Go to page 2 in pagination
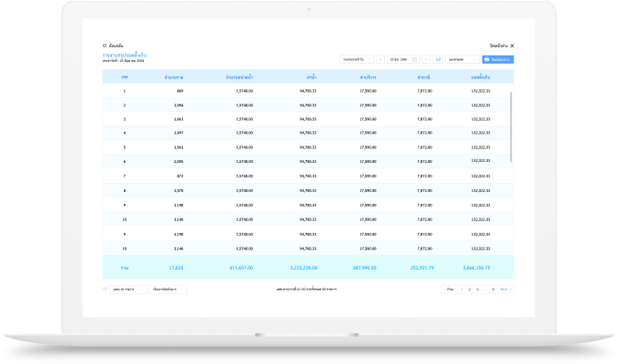Screen dimensions: 619x364 [x=468, y=288]
